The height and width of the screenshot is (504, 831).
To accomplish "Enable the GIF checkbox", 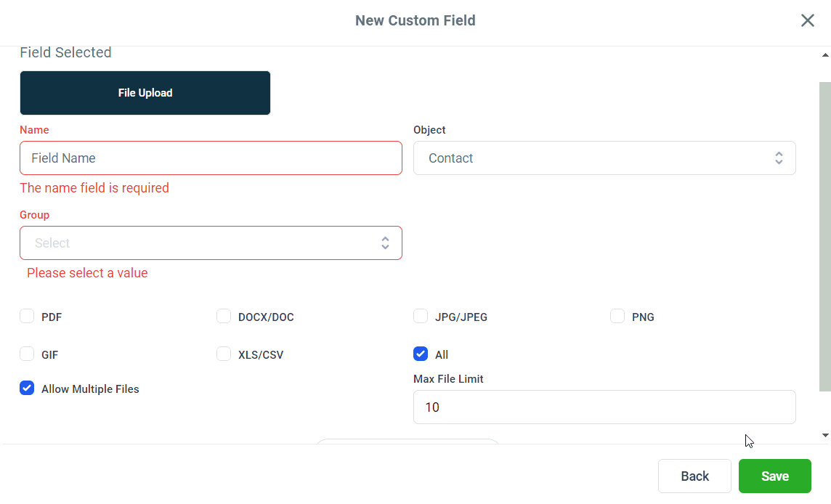I will (x=27, y=354).
